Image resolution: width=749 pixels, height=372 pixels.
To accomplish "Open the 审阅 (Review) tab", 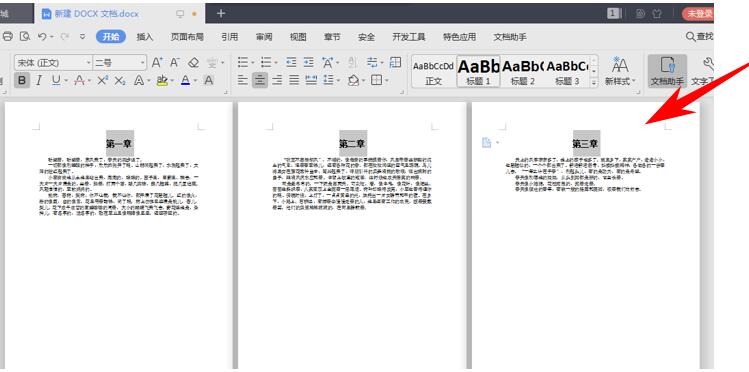I will click(x=264, y=37).
